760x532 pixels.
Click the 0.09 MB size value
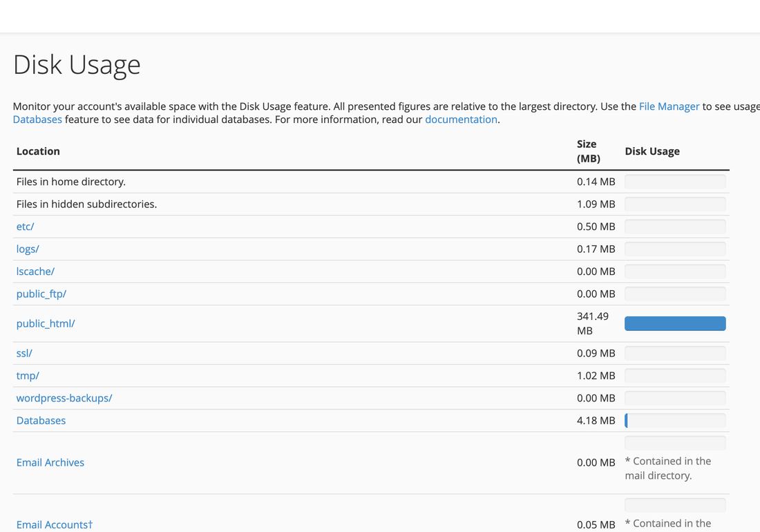coord(596,353)
